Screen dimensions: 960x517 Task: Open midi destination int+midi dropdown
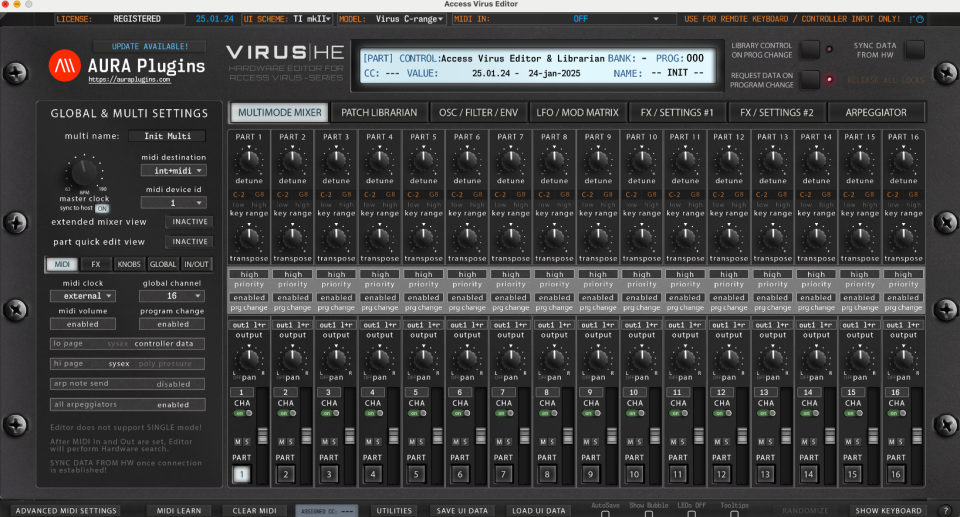[173, 171]
